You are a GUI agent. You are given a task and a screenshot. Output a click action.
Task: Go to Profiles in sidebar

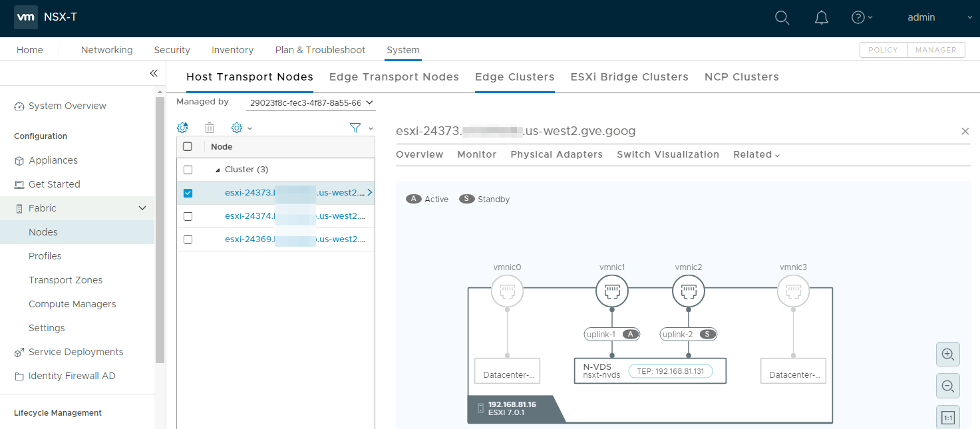45,256
